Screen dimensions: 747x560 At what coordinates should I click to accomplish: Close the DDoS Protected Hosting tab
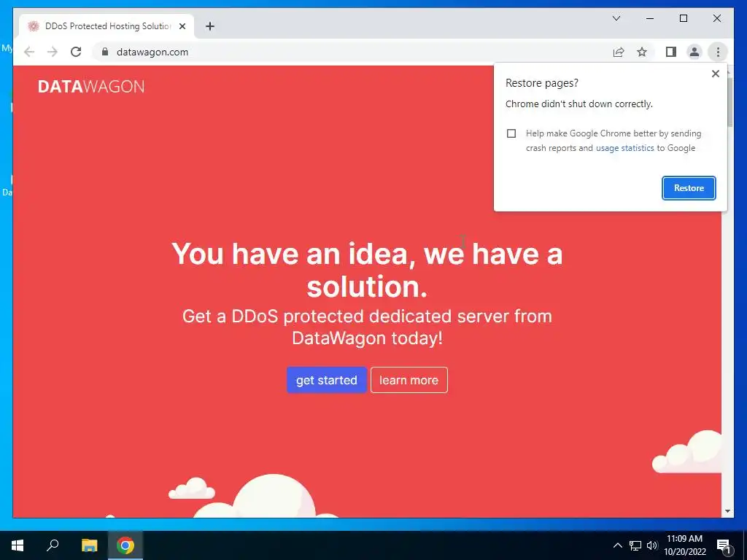[x=182, y=26]
